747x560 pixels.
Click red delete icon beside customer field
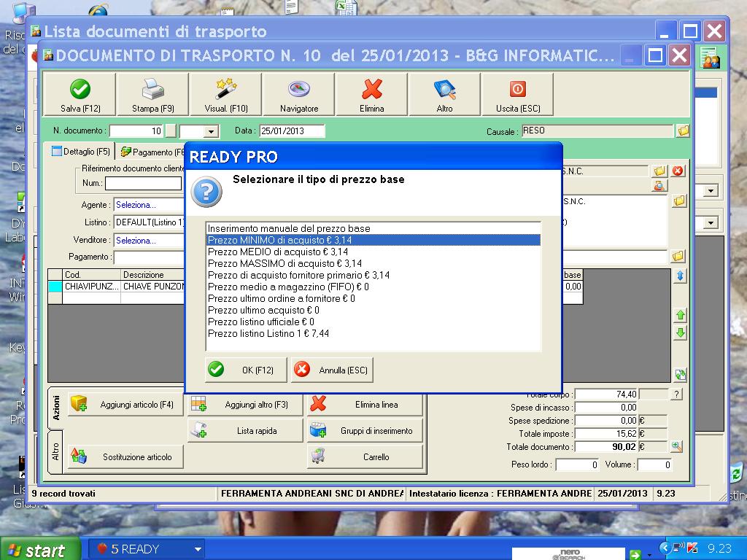(678, 171)
